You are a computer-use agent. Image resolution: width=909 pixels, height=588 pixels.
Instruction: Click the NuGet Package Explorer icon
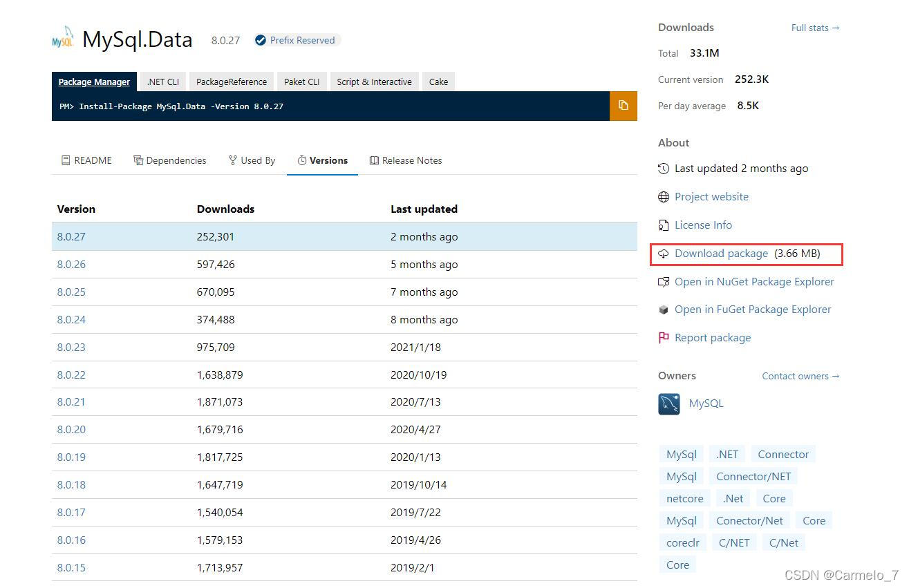664,282
